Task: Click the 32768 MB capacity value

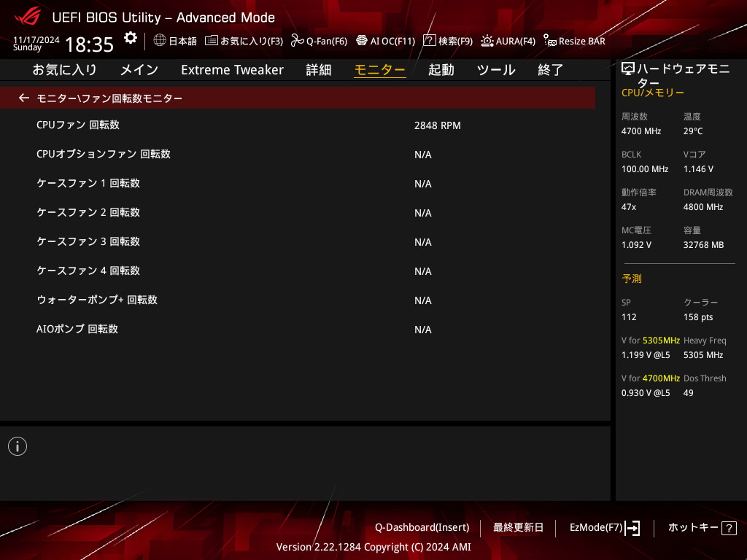Action: point(703,245)
